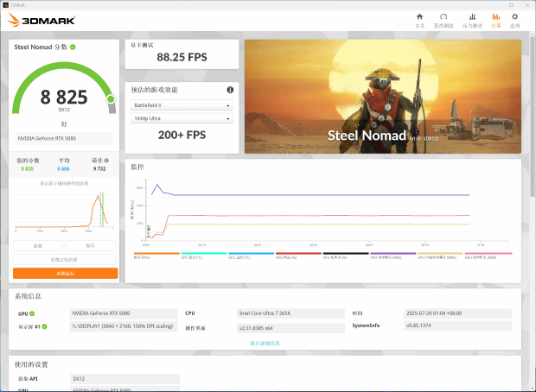Click the blue average score 8 606

pyautogui.click(x=63, y=168)
